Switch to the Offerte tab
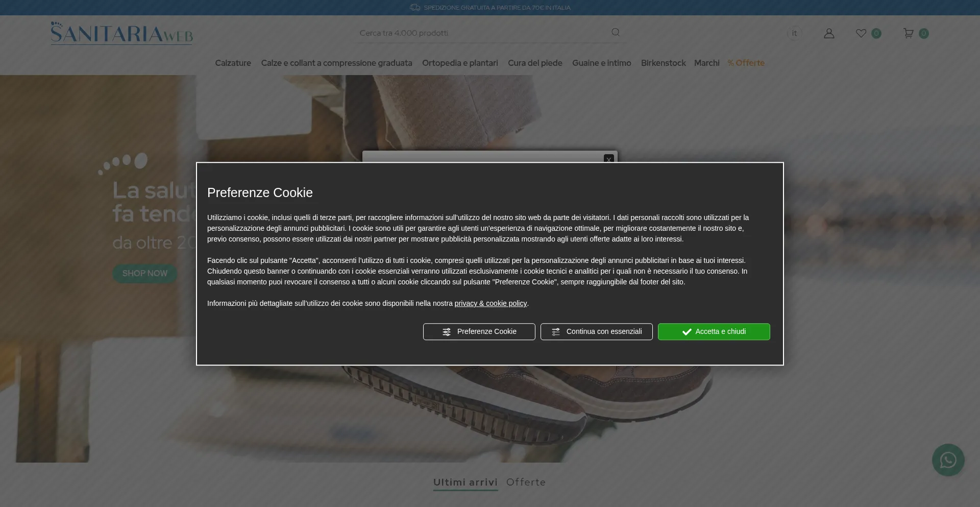The image size is (980, 507). pyautogui.click(x=526, y=482)
